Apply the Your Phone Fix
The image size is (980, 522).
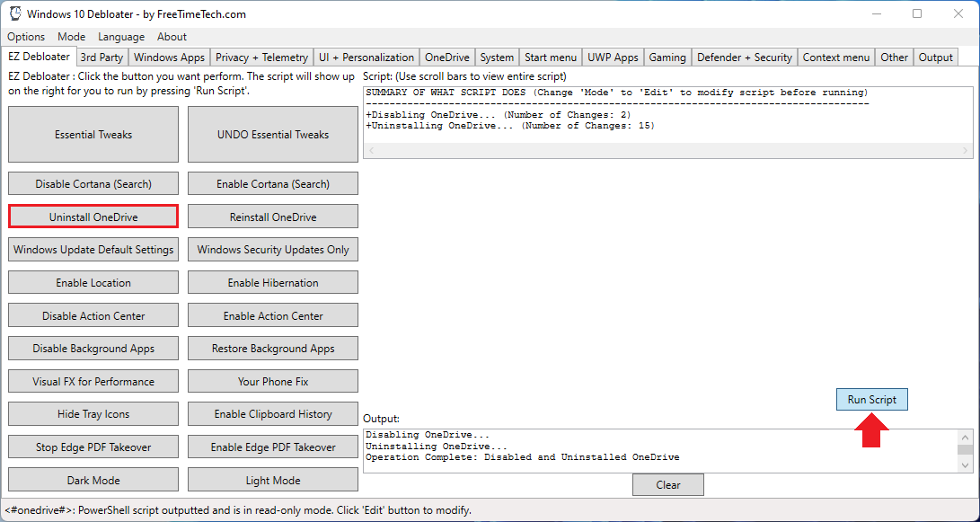click(272, 381)
